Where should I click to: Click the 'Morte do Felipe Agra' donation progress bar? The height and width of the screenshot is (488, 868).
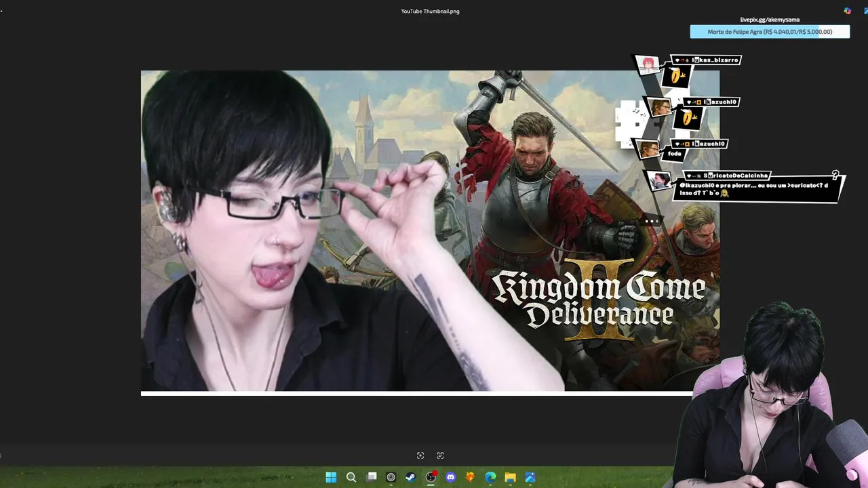click(770, 32)
